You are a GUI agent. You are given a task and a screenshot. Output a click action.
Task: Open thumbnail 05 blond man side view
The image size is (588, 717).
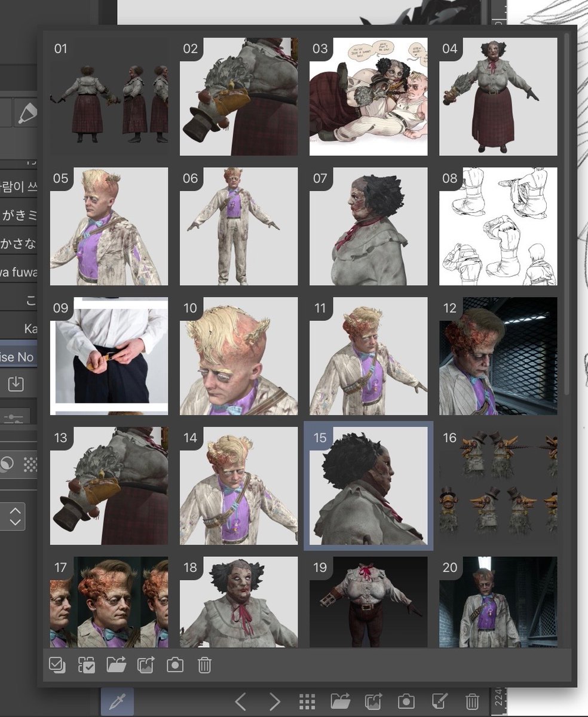tap(109, 226)
